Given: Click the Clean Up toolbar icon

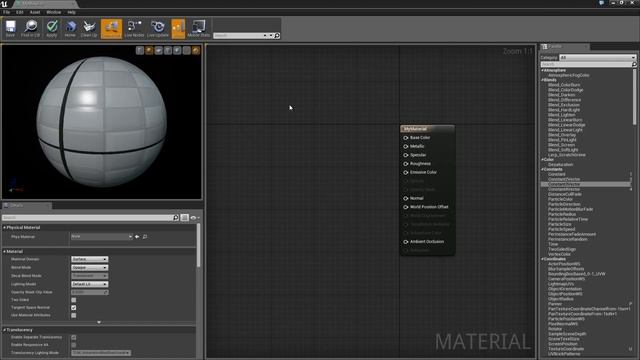Looking at the screenshot, I should 89,29.
